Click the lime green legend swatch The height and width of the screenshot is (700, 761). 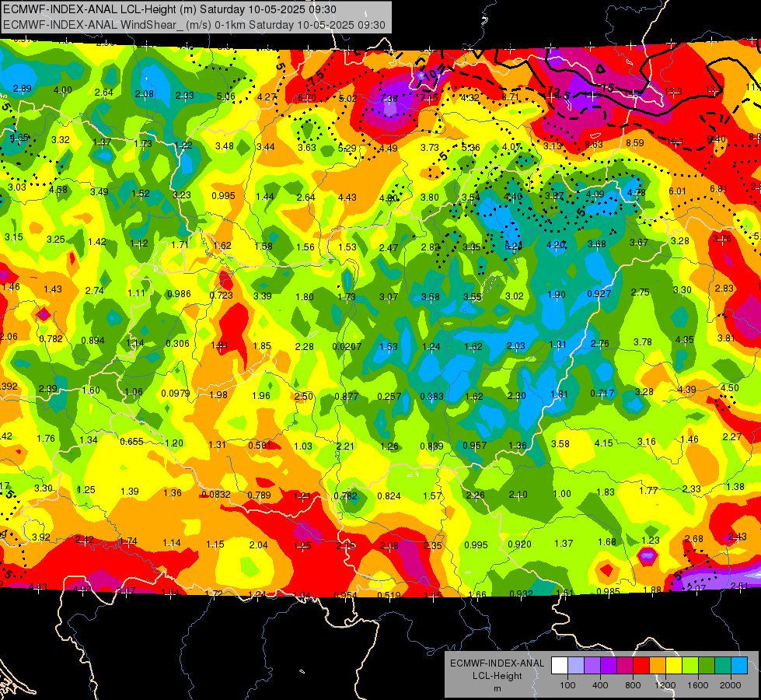[x=689, y=666]
